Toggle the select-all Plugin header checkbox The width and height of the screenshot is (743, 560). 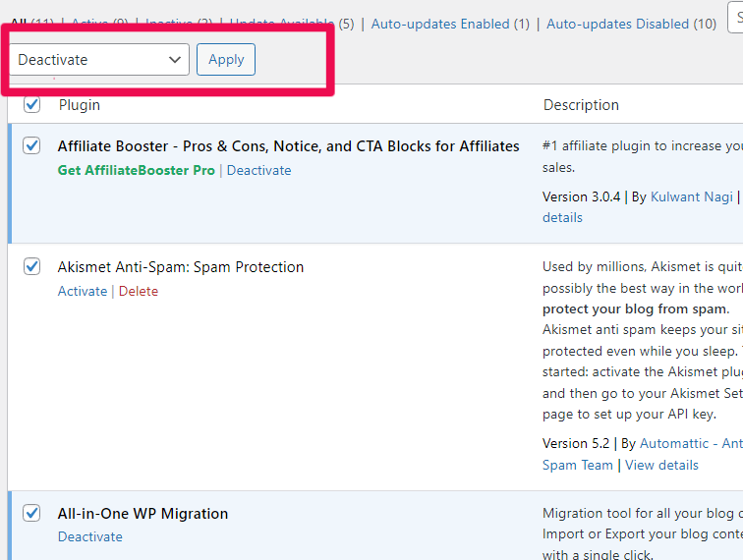point(31,104)
